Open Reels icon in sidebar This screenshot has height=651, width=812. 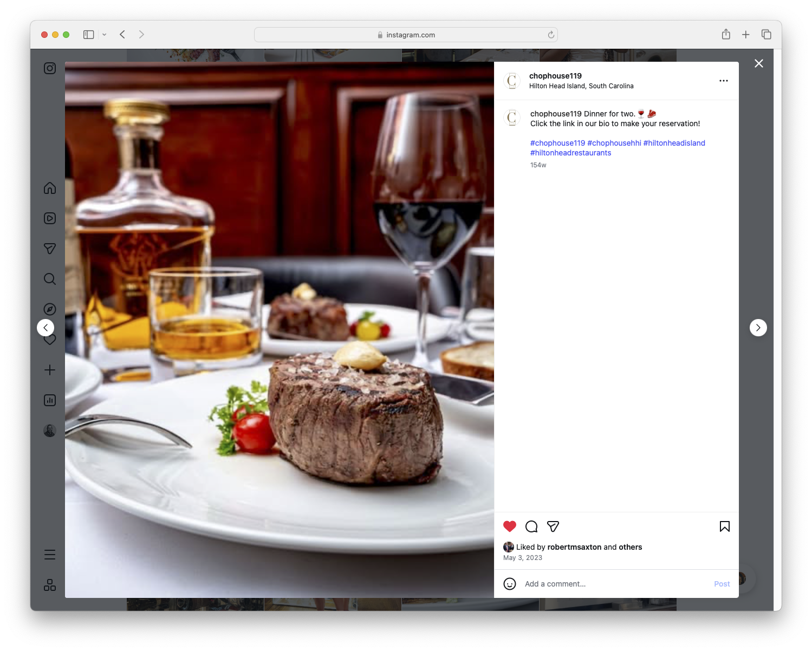click(50, 218)
